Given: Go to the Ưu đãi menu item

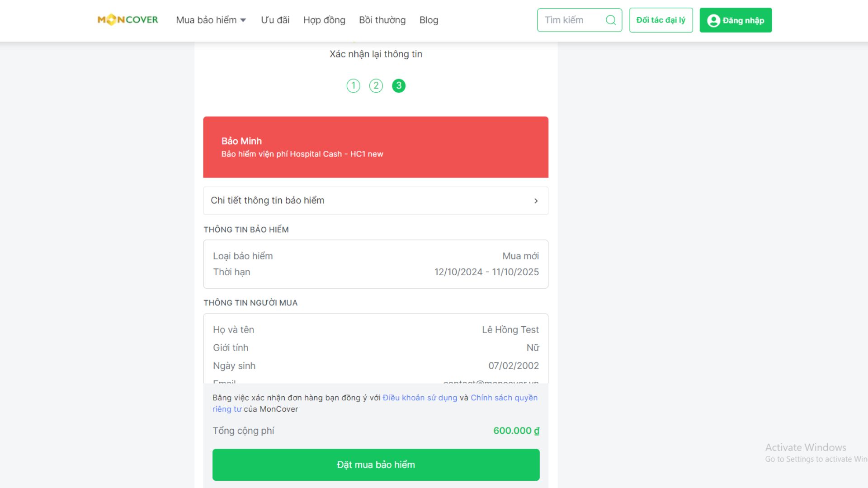Looking at the screenshot, I should pos(275,20).
